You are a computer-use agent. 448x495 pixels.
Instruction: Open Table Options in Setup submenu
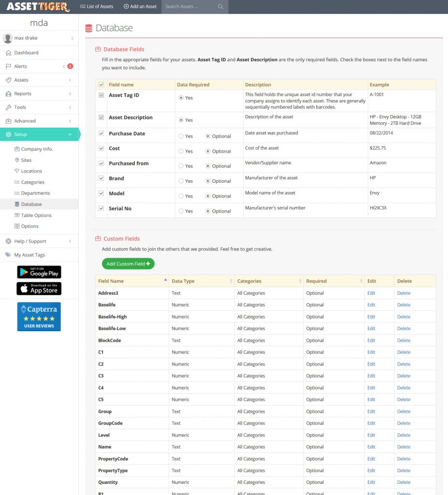click(36, 215)
